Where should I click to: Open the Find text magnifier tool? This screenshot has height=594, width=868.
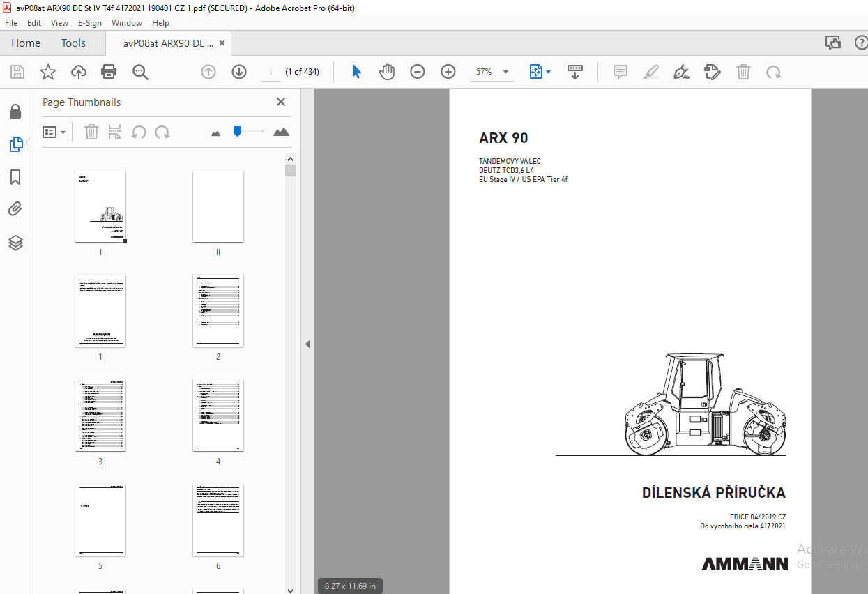[x=141, y=72]
